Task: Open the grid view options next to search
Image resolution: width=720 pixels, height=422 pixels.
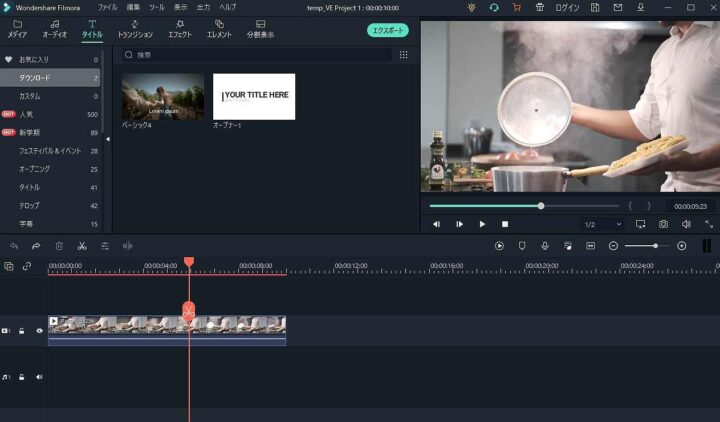Action: (403, 55)
